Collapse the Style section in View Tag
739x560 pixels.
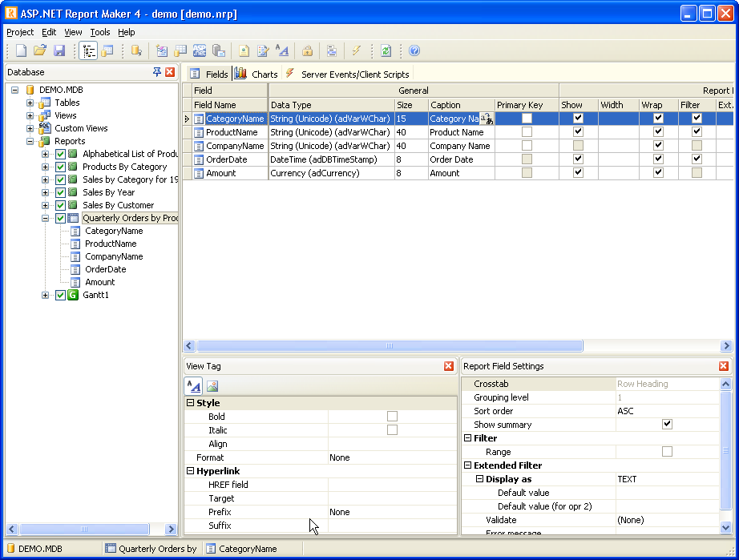(x=191, y=403)
